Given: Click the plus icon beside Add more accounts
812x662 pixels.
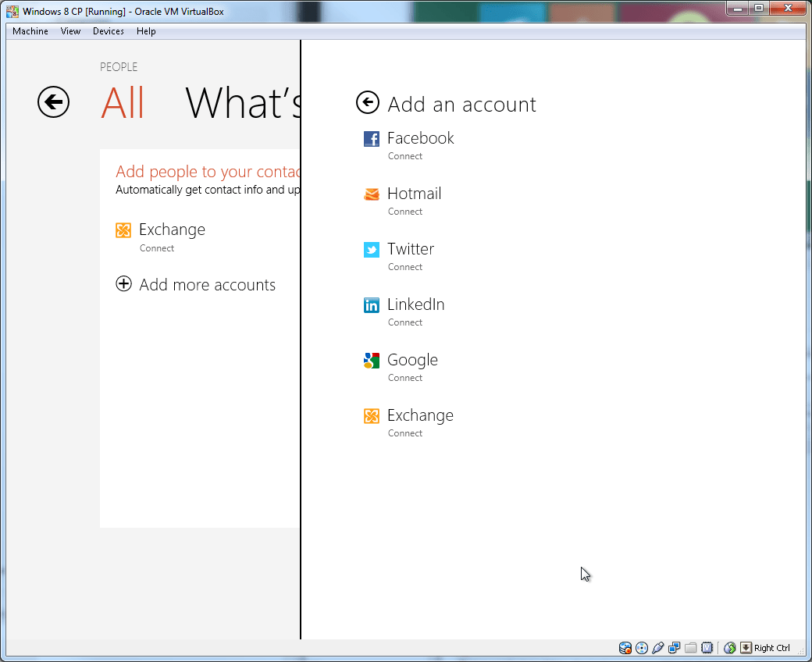Looking at the screenshot, I should [x=123, y=283].
